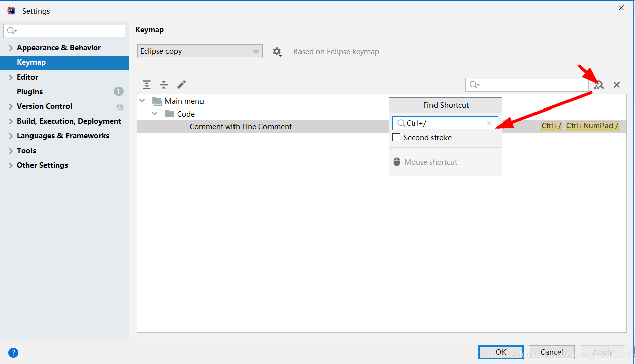Click the Code folder icon
This screenshot has height=364, width=635.
(170, 114)
